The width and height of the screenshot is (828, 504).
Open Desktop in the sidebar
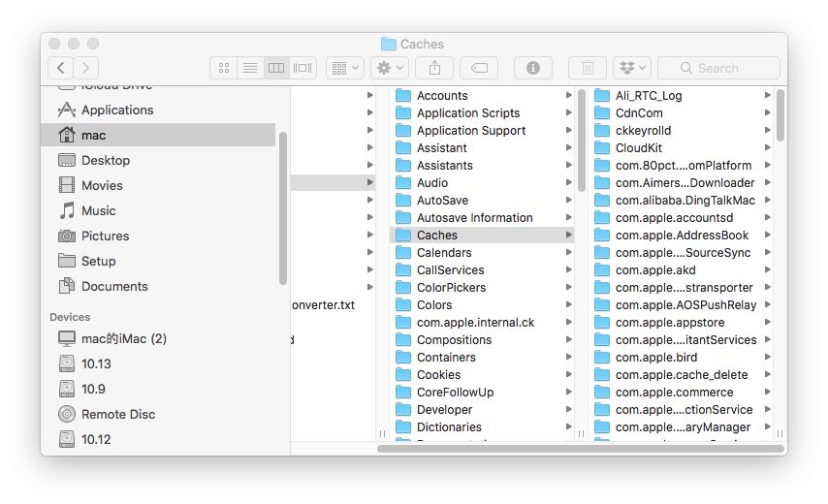(158, 161)
